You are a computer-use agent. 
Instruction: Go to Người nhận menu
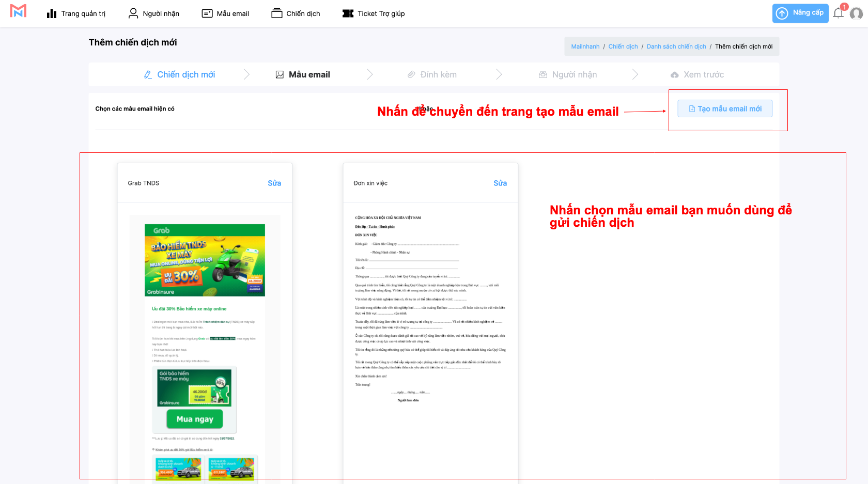[x=154, y=13]
